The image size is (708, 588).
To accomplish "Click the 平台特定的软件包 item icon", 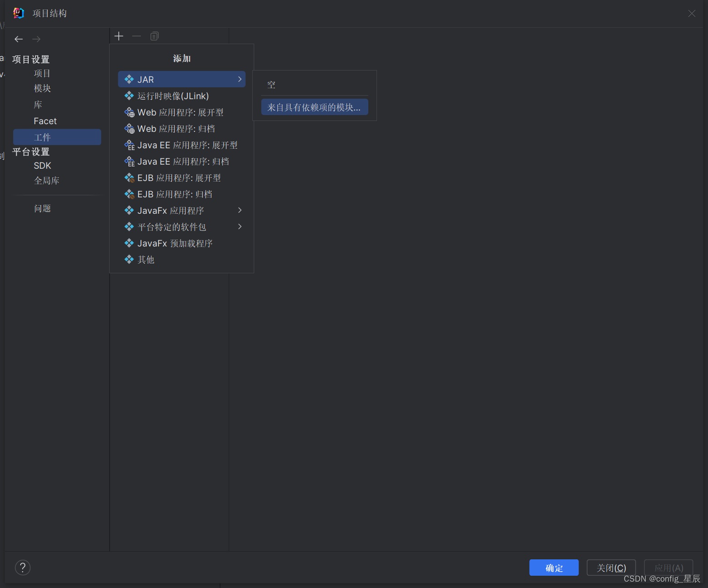I will pyautogui.click(x=129, y=226).
